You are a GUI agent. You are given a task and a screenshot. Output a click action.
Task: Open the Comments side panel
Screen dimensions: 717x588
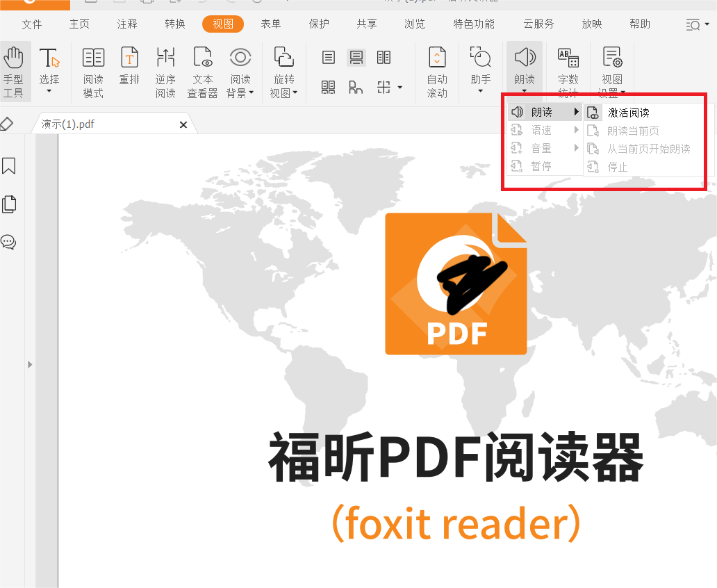pyautogui.click(x=9, y=242)
